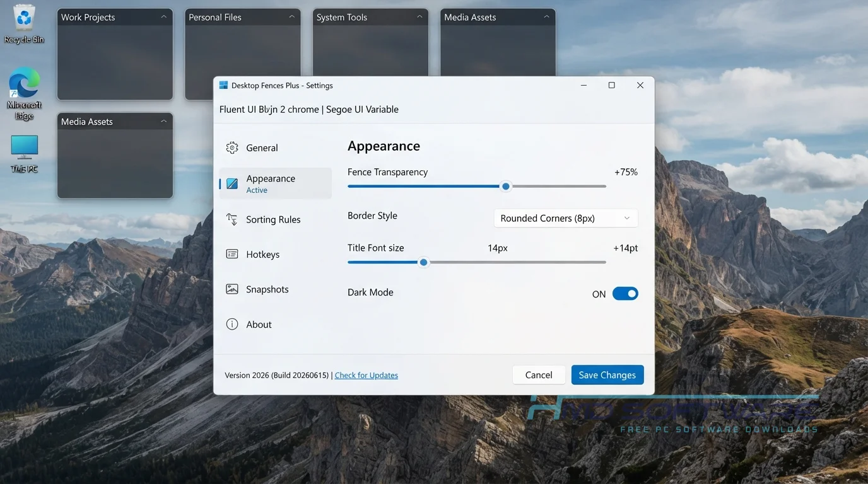
Task: Click the Appearance sidebar icon
Action: pyautogui.click(x=232, y=183)
